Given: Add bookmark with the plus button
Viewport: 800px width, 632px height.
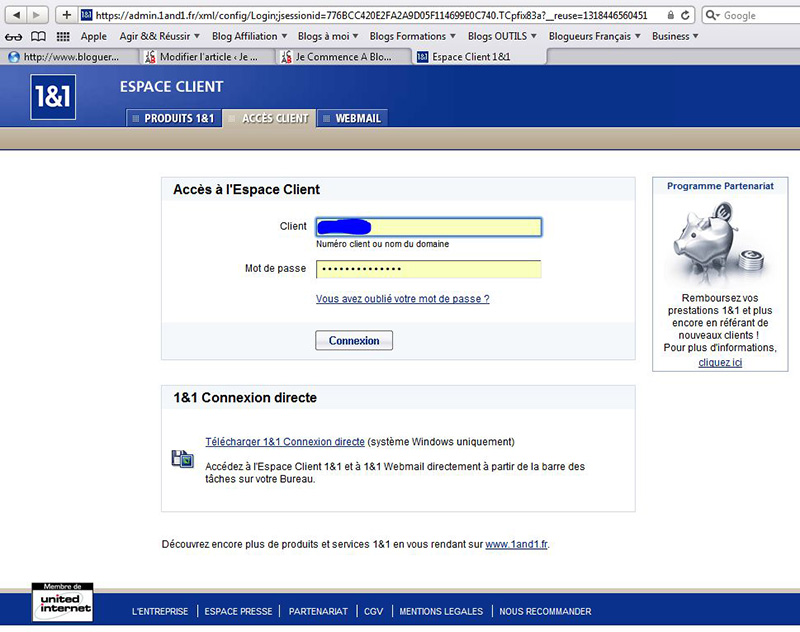Looking at the screenshot, I should pos(66,15).
